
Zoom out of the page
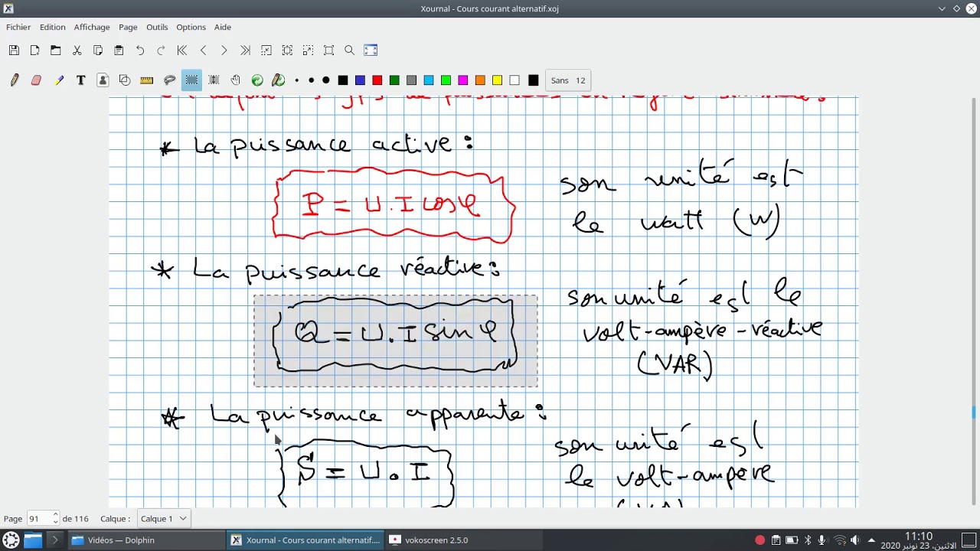[x=266, y=51]
